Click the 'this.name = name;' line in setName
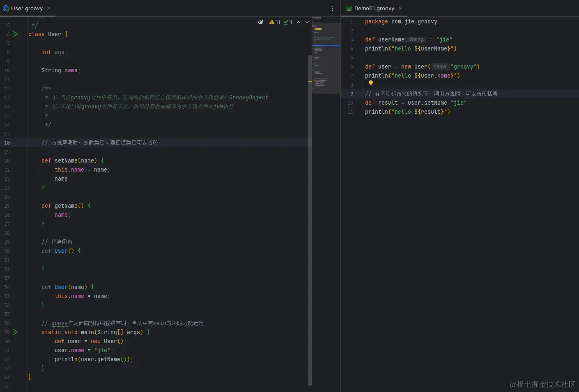The height and width of the screenshot is (392, 579). pos(82,170)
